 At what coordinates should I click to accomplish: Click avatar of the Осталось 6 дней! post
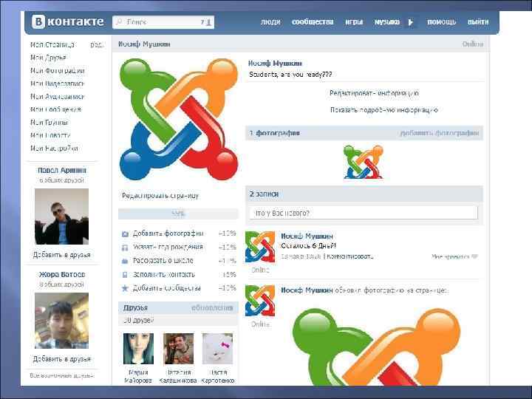coord(260,247)
